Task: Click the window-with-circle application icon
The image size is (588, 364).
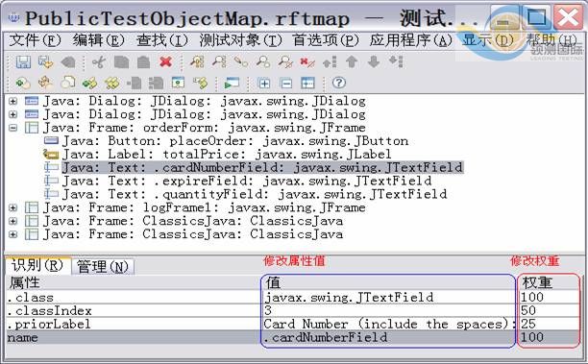Action: (178, 83)
